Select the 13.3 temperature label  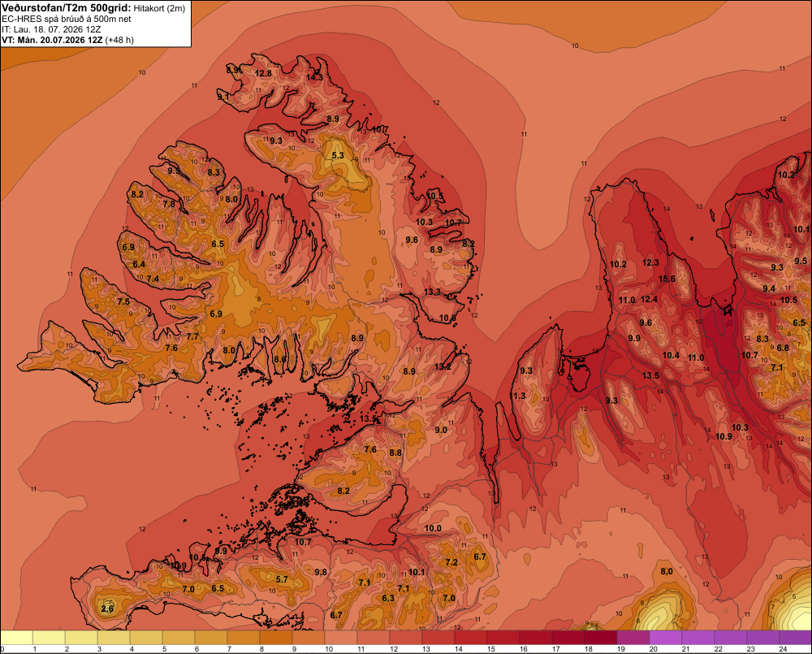(432, 292)
